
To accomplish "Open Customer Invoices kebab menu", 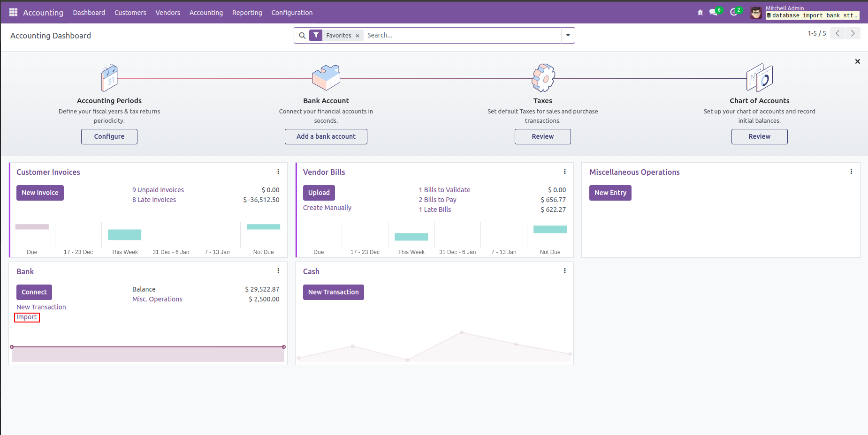I will click(x=278, y=172).
